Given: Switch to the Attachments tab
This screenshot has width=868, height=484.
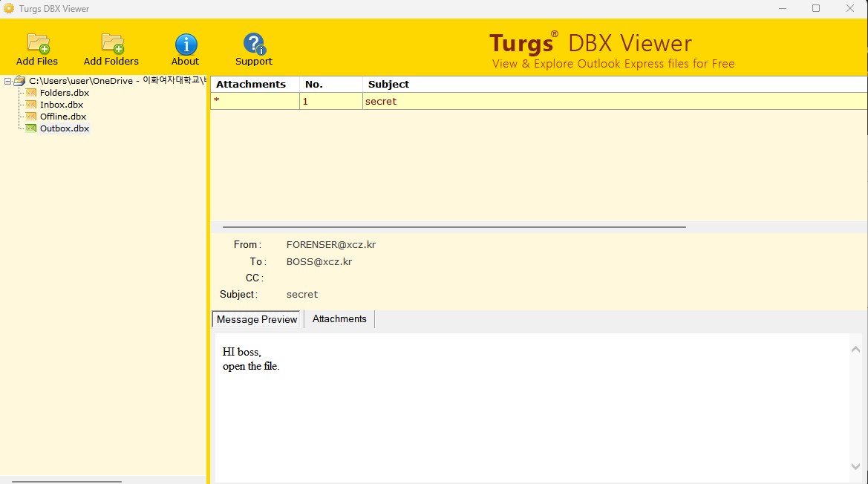Looking at the screenshot, I should 339,319.
